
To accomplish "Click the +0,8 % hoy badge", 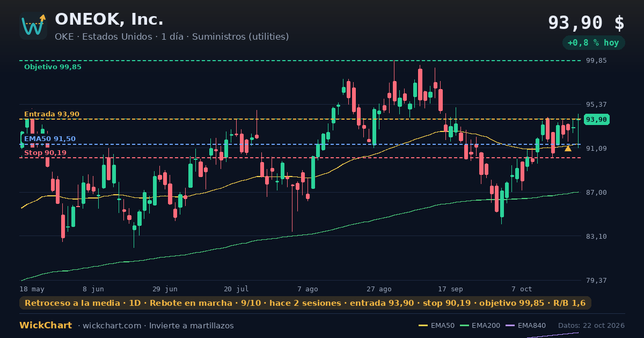I will (x=593, y=43).
